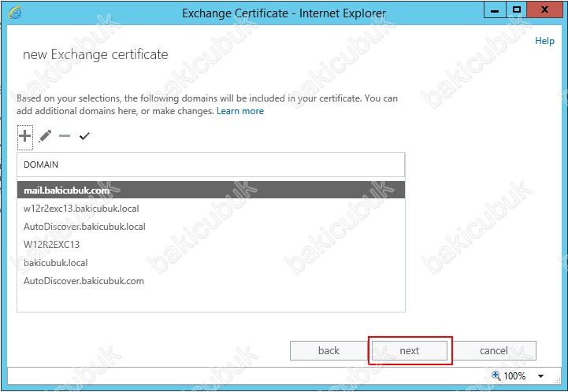The image size is (568, 392).
Task: Click the 100% zoom level text
Action: [x=514, y=376]
